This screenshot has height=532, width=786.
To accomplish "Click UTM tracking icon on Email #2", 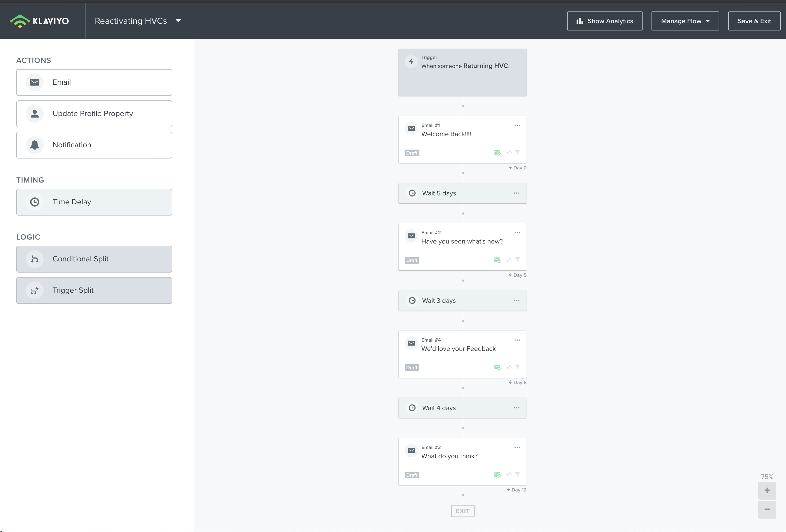I will tap(508, 259).
